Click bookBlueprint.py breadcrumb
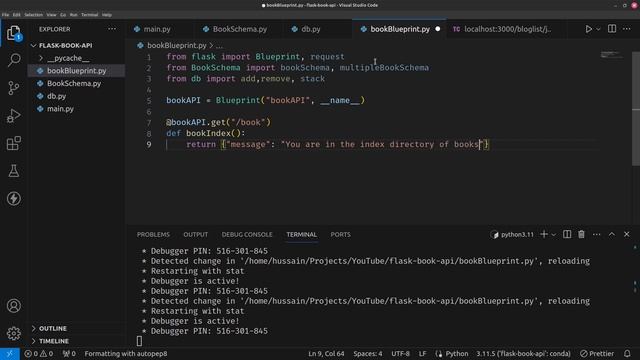Image resolution: width=640 pixels, height=360 pixels. 176,45
